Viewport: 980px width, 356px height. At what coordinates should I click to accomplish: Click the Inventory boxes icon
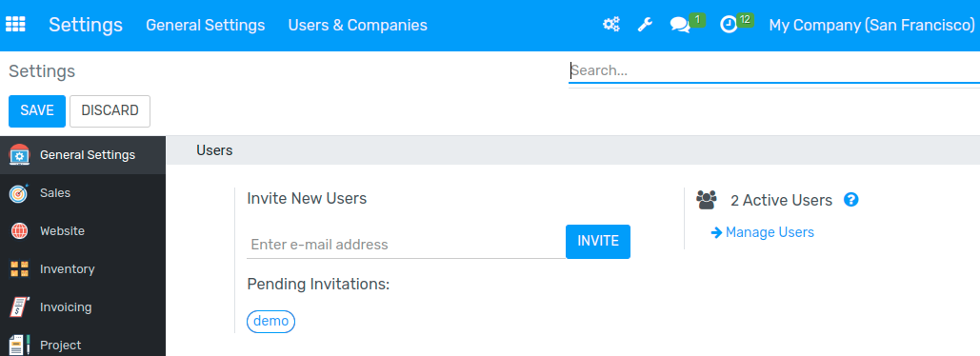[x=19, y=269]
